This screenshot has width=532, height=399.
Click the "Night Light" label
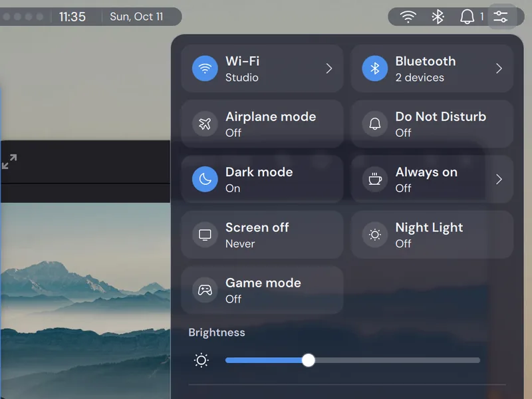(x=429, y=227)
